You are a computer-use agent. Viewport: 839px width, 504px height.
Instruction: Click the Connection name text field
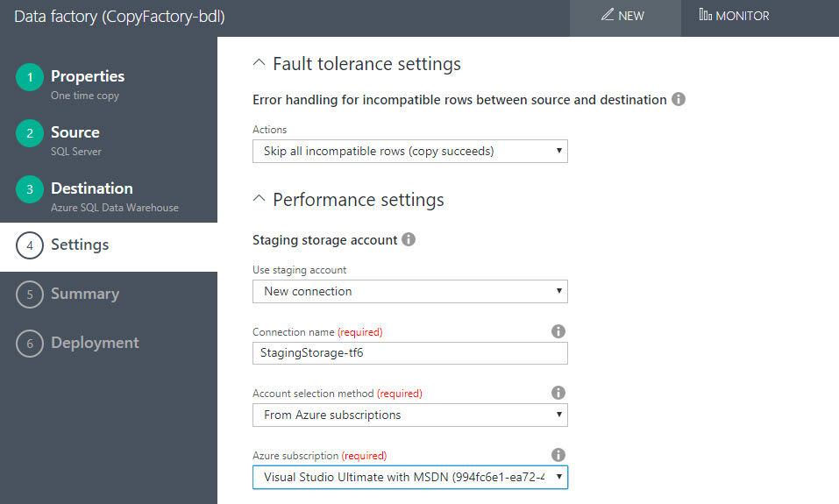(x=409, y=353)
